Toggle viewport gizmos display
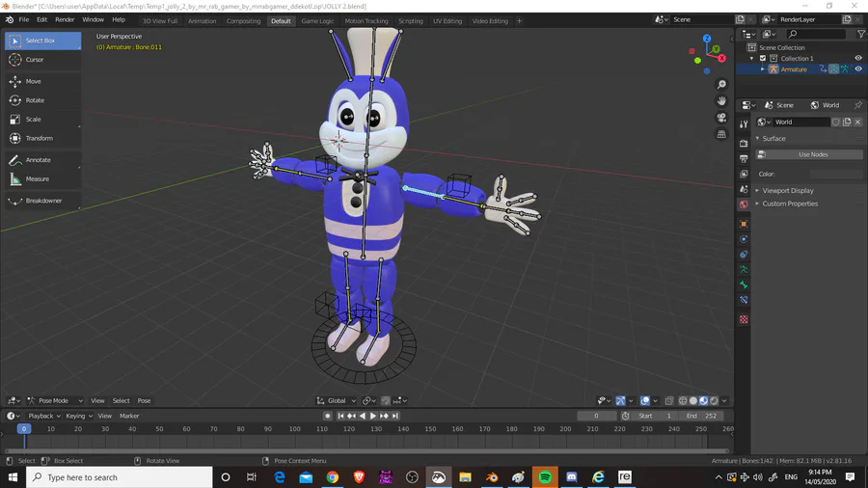The width and height of the screenshot is (868, 488). click(620, 400)
